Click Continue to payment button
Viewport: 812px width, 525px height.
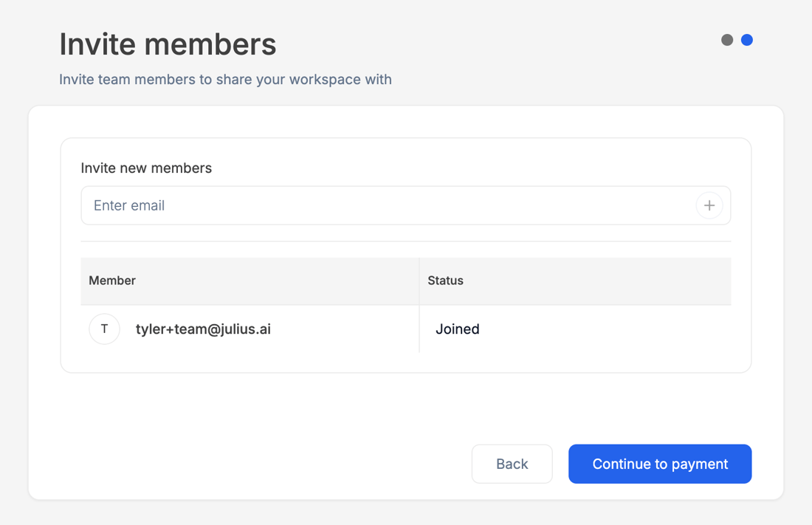pos(660,464)
